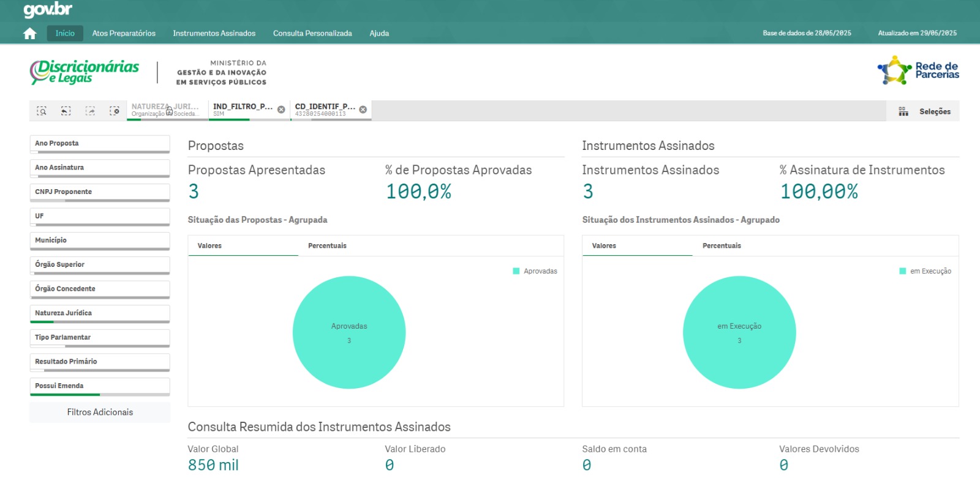980x478 pixels.
Task: Click the 100,0% Propostas Aprovadas value
Action: [418, 192]
